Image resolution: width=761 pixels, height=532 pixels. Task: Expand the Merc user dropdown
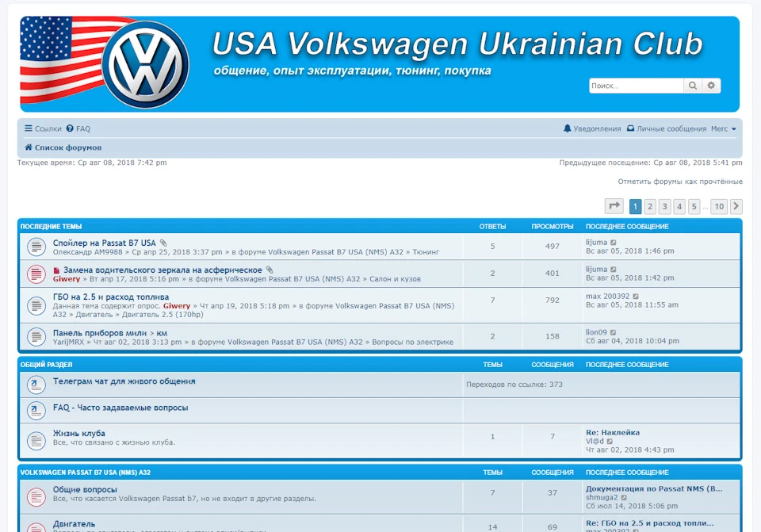(x=724, y=128)
